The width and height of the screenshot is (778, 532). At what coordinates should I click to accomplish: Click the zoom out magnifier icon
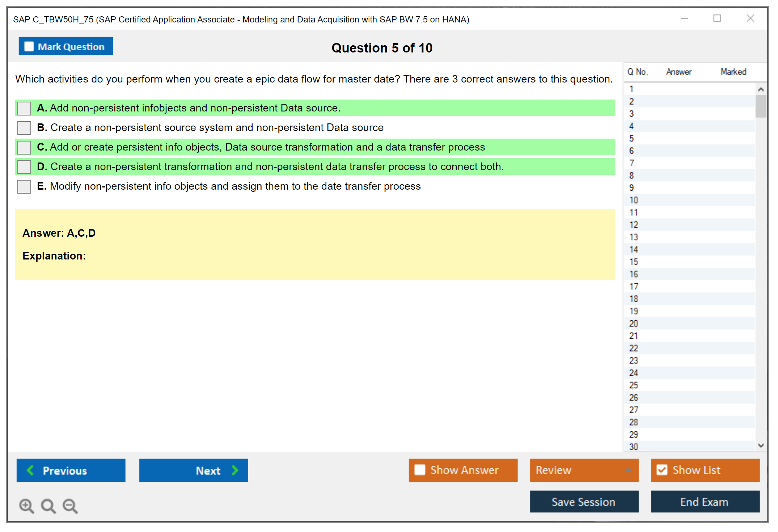point(70,506)
